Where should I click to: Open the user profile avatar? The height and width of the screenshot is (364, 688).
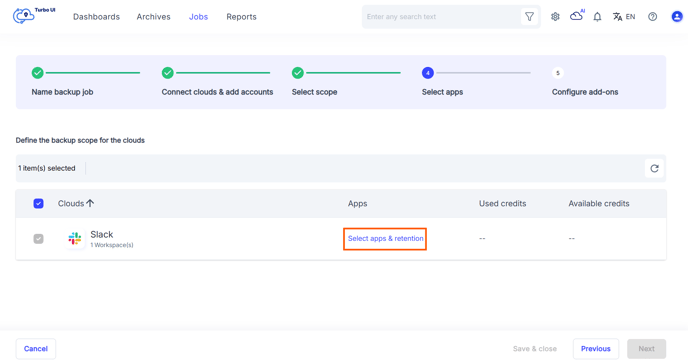coord(677,17)
